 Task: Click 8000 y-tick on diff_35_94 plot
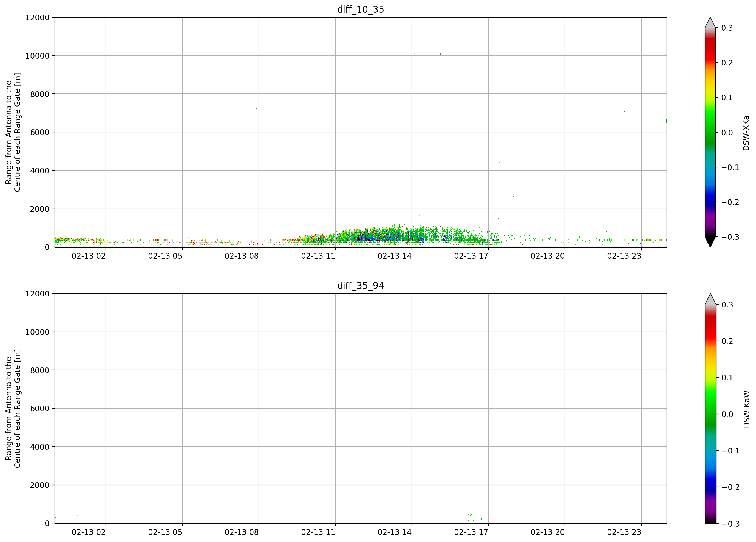point(40,370)
